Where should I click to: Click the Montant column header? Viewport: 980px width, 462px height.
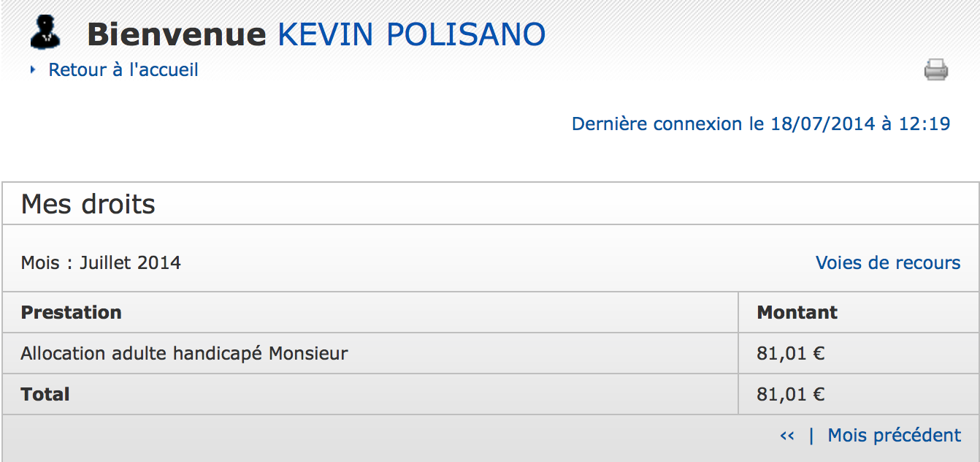click(797, 312)
